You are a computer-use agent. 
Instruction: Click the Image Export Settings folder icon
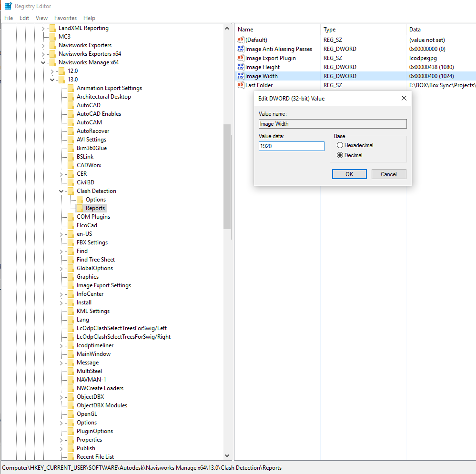[x=71, y=285]
